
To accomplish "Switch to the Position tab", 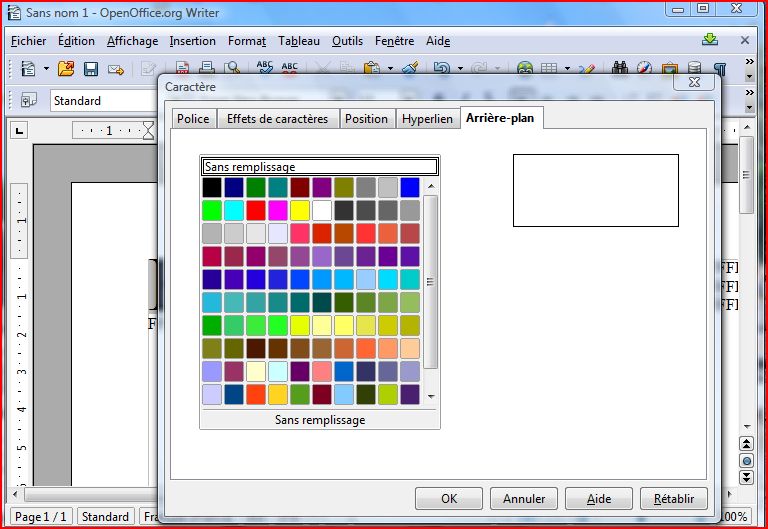I will (x=366, y=119).
